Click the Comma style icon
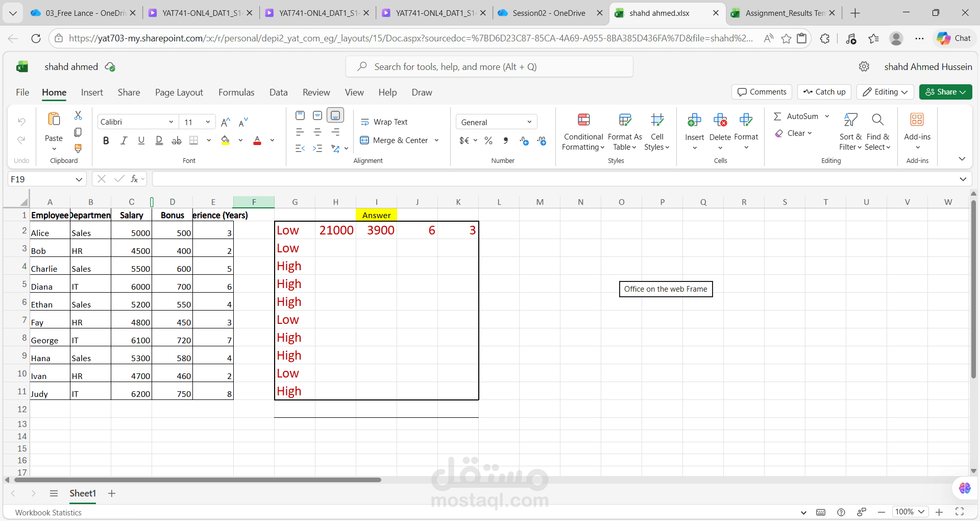980x521 pixels. [505, 140]
